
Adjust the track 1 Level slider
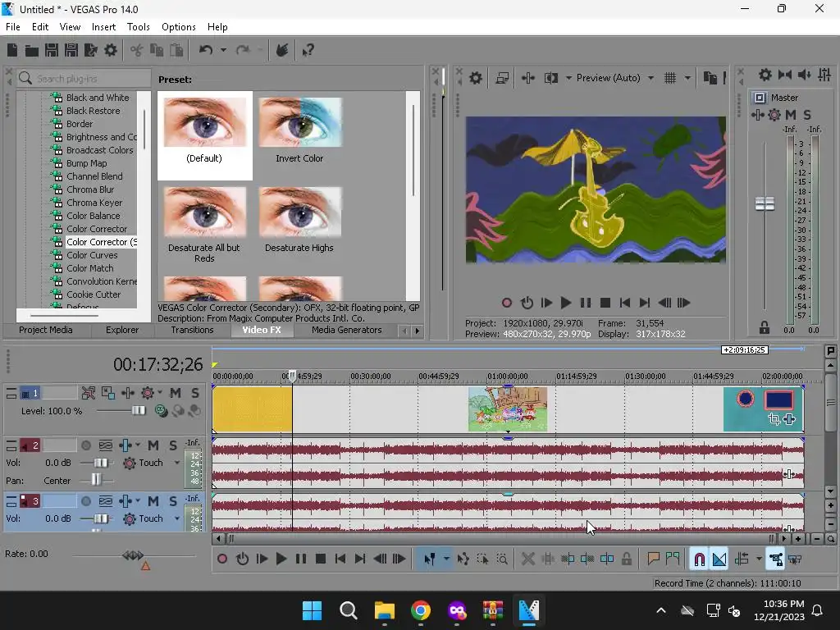pyautogui.click(x=138, y=411)
